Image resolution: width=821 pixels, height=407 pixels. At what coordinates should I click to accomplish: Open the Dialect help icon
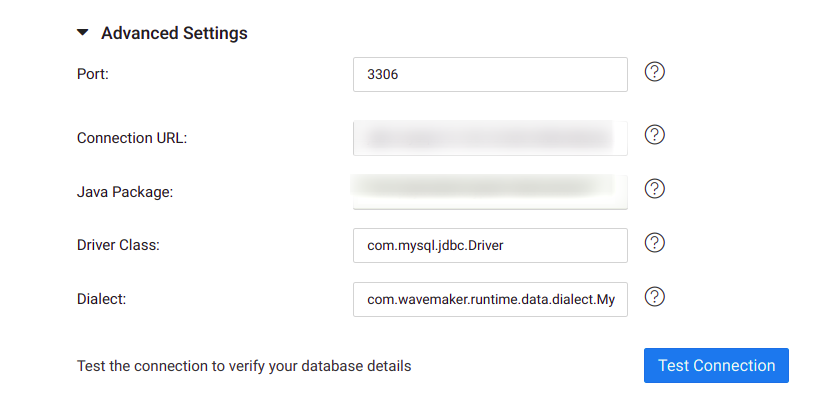(655, 297)
